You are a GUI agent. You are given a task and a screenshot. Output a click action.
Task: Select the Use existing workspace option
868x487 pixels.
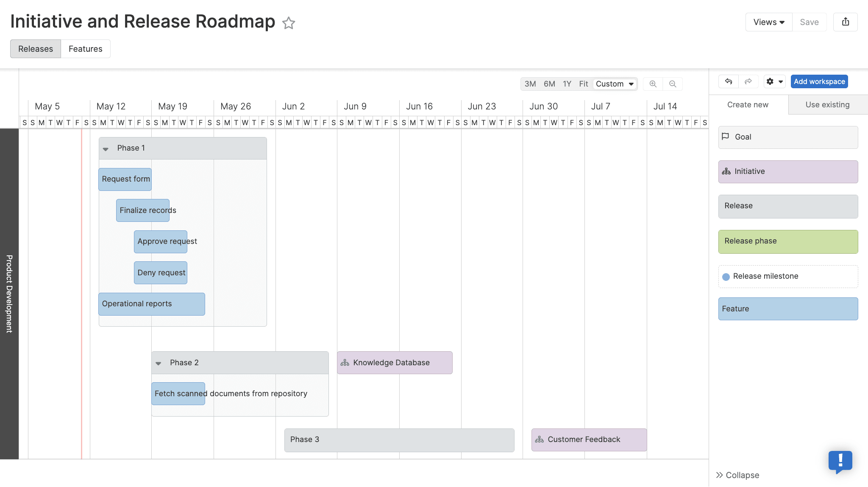[x=827, y=104]
